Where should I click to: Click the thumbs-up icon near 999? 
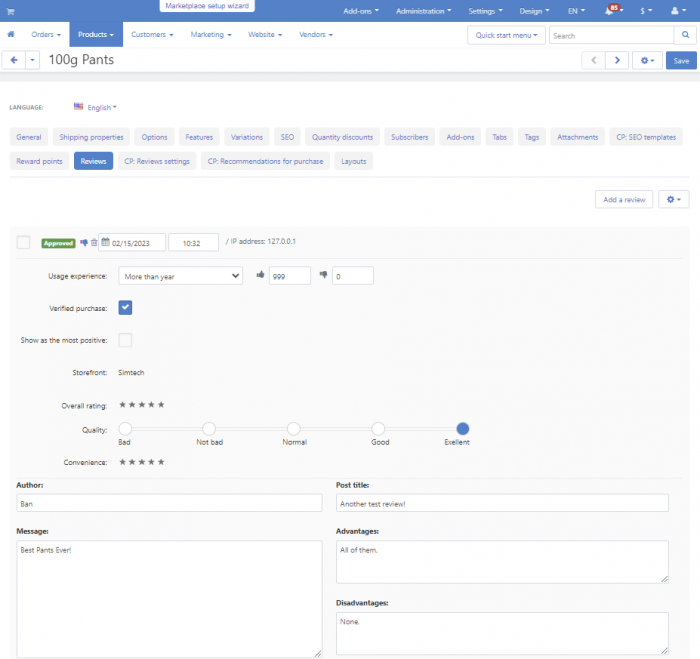click(x=260, y=275)
